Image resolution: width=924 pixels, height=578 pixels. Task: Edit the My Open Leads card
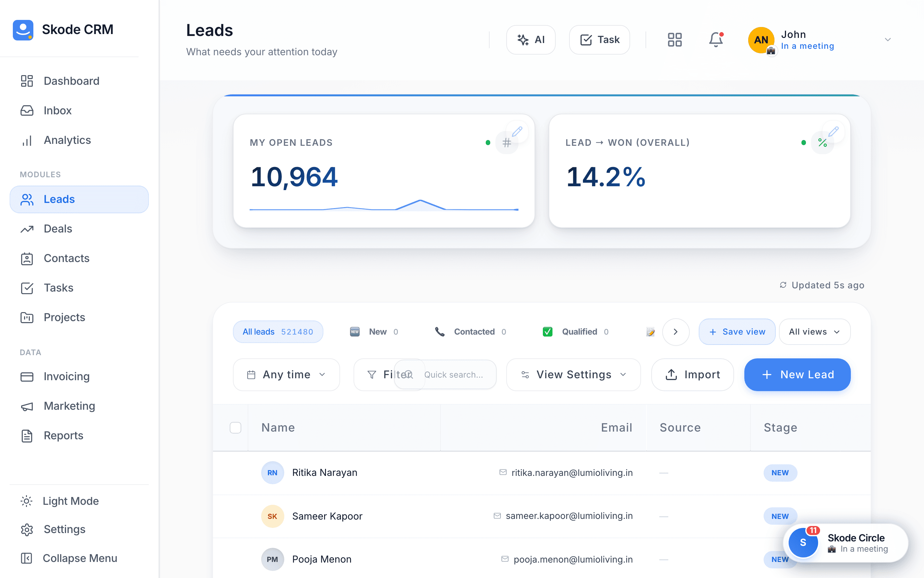(517, 132)
